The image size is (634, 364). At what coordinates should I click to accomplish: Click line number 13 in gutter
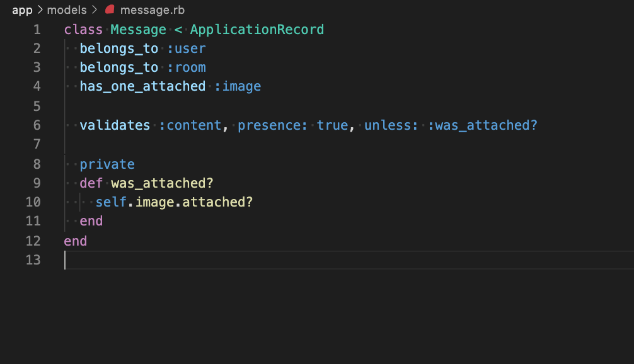click(x=33, y=259)
